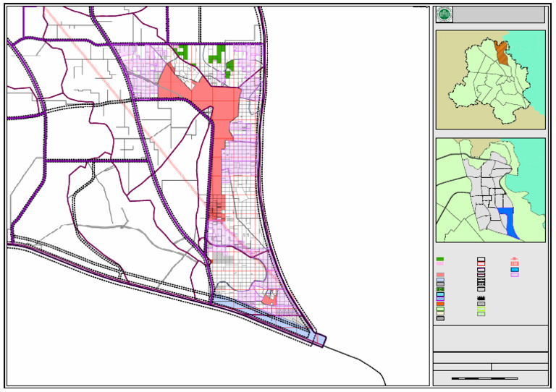
Task: Select the solid black legend symbol
Action: pos(481,298)
